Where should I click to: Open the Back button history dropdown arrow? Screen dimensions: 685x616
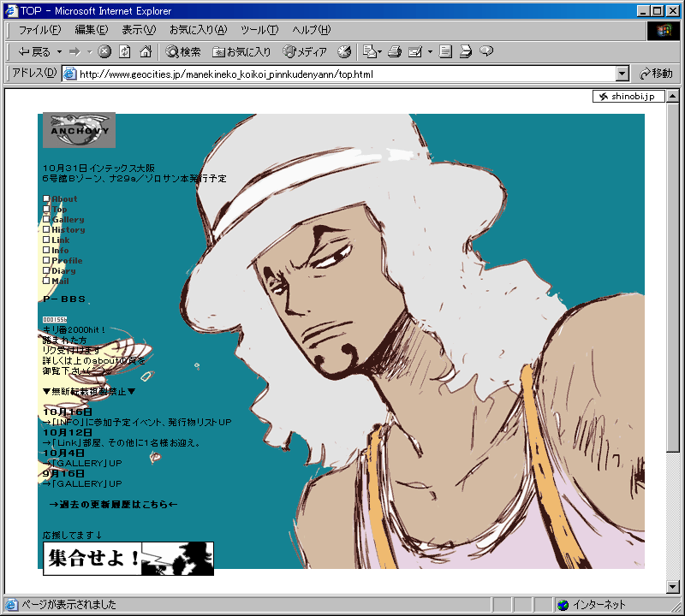coord(59,52)
